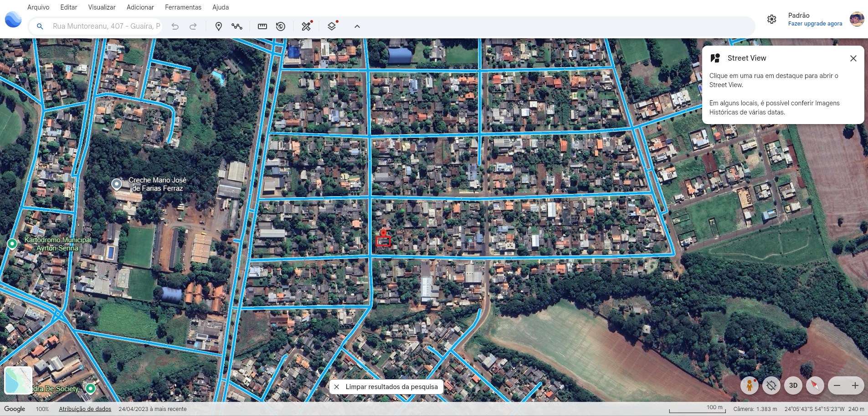Image resolution: width=868 pixels, height=416 pixels.
Task: Click the compass to reset north
Action: tap(815, 385)
